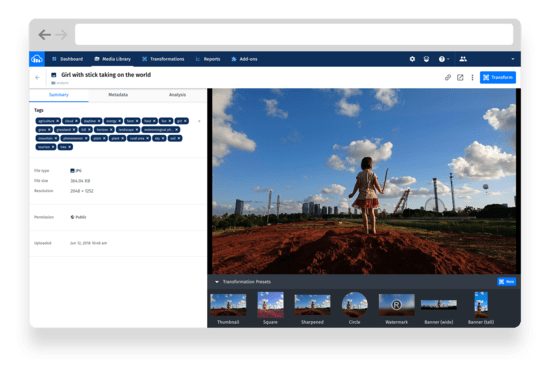Open the Media Library menu item
This screenshot has height=371, width=550.
[x=113, y=59]
